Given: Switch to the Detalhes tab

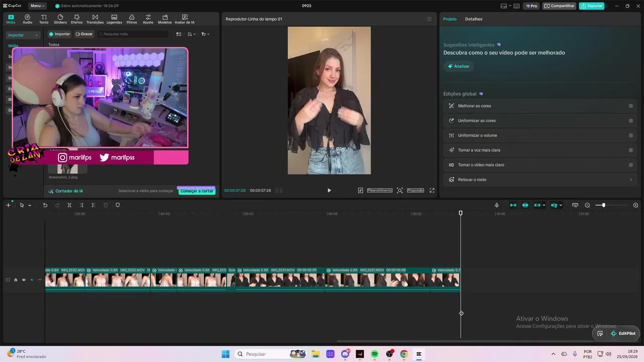Looking at the screenshot, I should click(473, 19).
